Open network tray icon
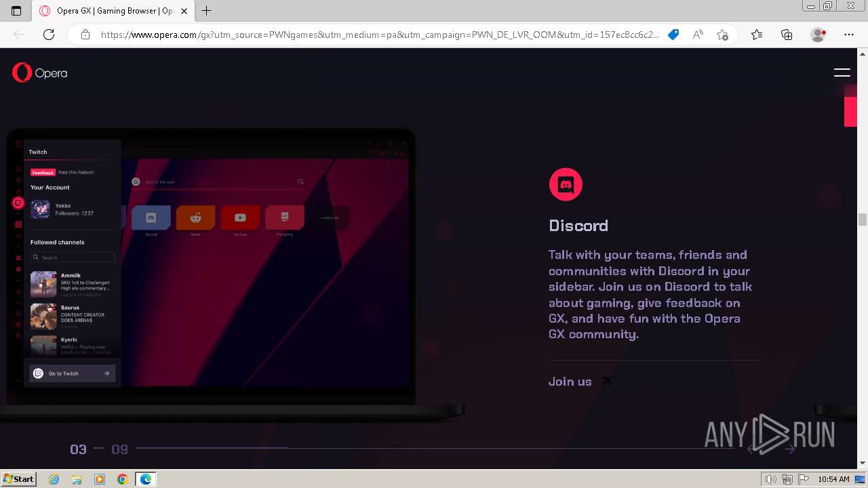This screenshot has height=488, width=868. [787, 479]
